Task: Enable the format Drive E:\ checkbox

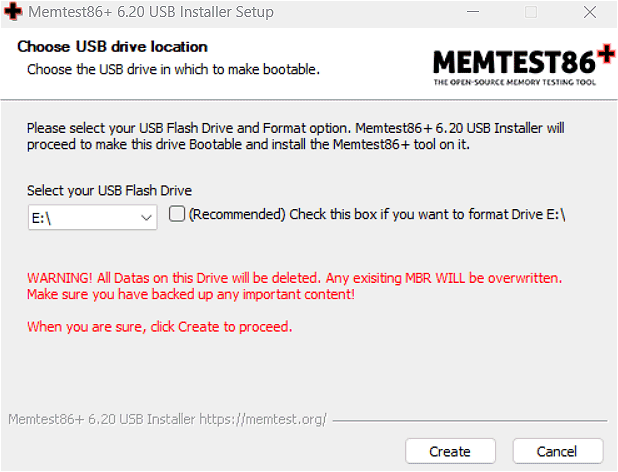Action: click(177, 214)
